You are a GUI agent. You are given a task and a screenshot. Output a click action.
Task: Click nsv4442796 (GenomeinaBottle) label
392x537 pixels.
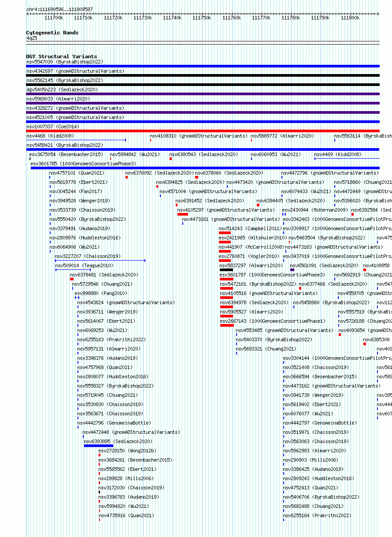coord(114,423)
